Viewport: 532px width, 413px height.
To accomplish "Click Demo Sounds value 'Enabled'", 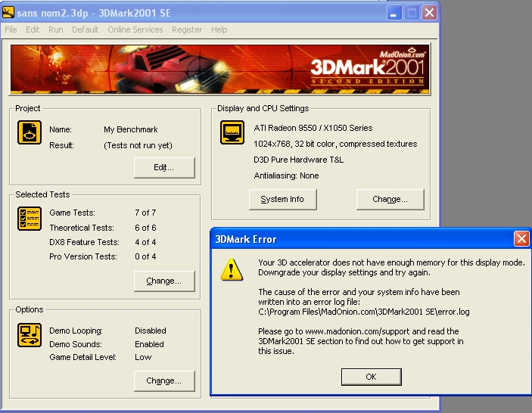I will 149,344.
